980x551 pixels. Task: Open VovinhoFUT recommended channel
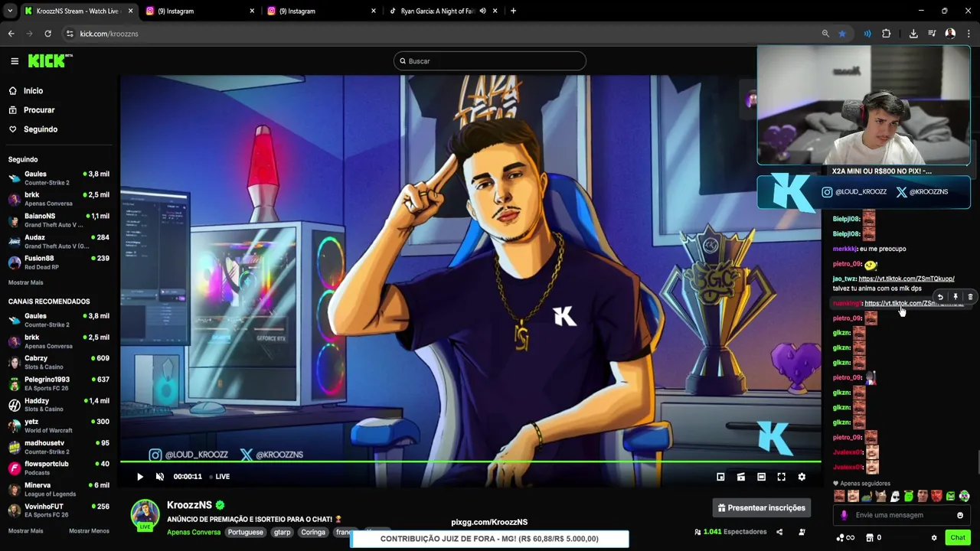tap(59, 510)
